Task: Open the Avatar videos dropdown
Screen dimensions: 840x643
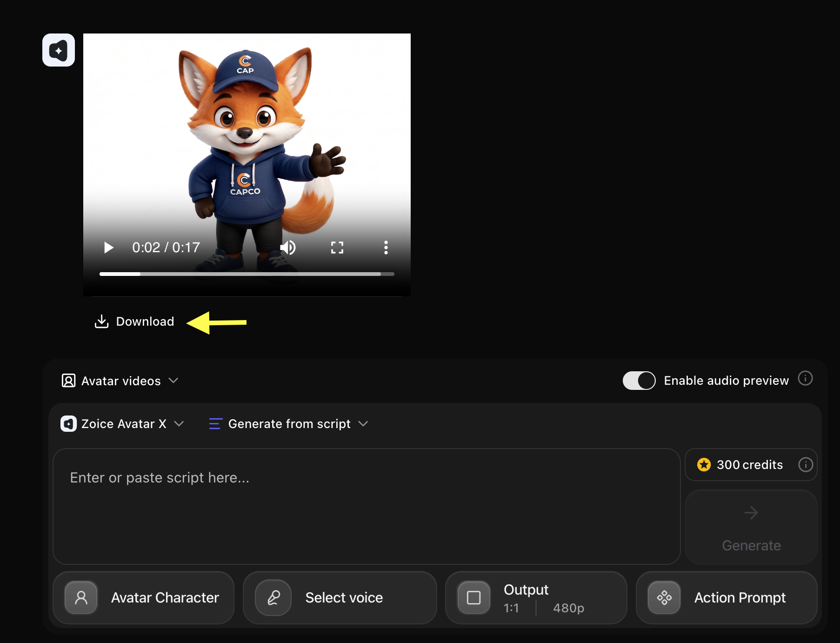Action: pyautogui.click(x=120, y=381)
